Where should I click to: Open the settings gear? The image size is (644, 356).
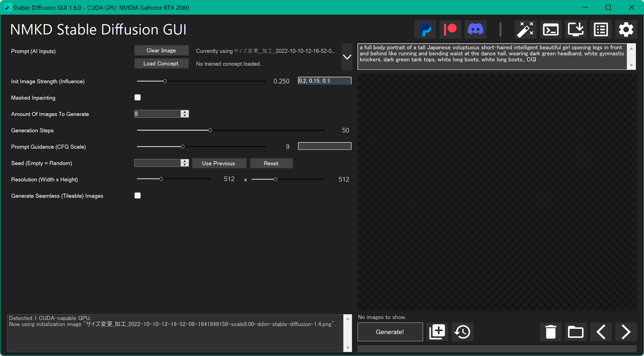click(625, 29)
